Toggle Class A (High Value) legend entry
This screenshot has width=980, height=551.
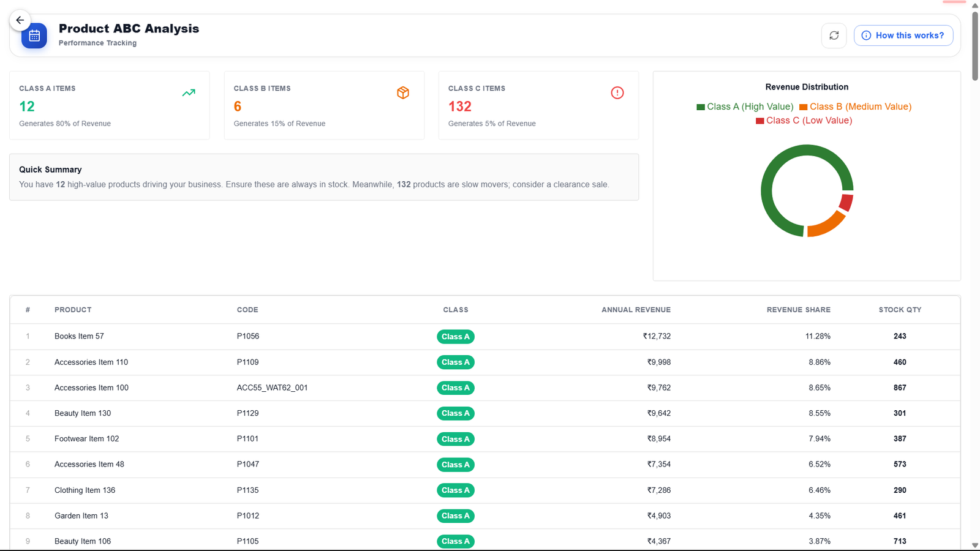[x=745, y=107]
